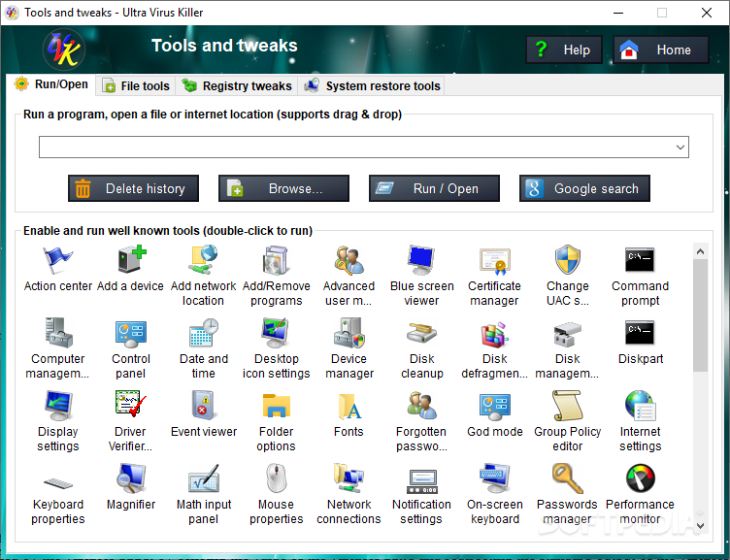The height and width of the screenshot is (560, 730).
Task: Expand the run location history dropdown
Action: tap(680, 148)
